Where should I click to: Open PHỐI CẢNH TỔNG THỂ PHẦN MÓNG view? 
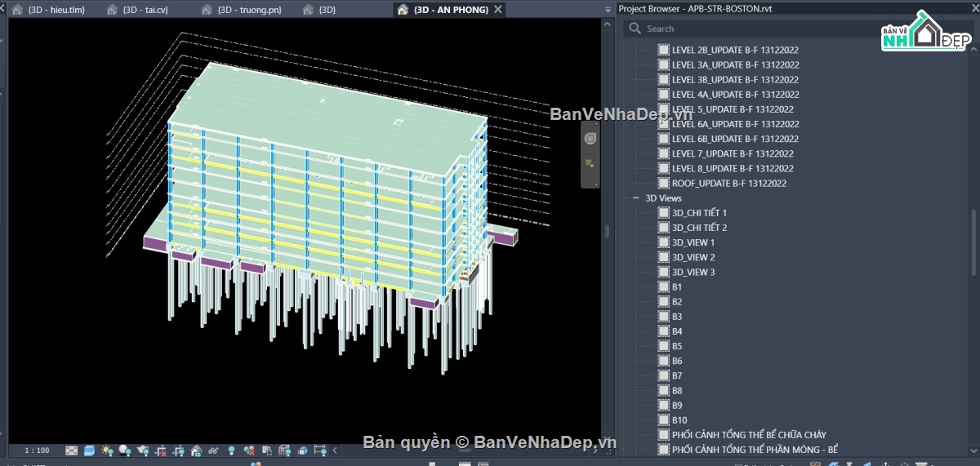pyautogui.click(x=755, y=450)
